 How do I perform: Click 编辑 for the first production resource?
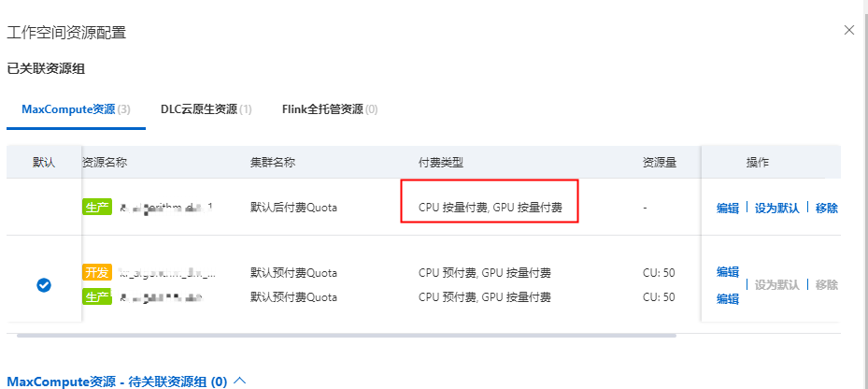tap(728, 209)
